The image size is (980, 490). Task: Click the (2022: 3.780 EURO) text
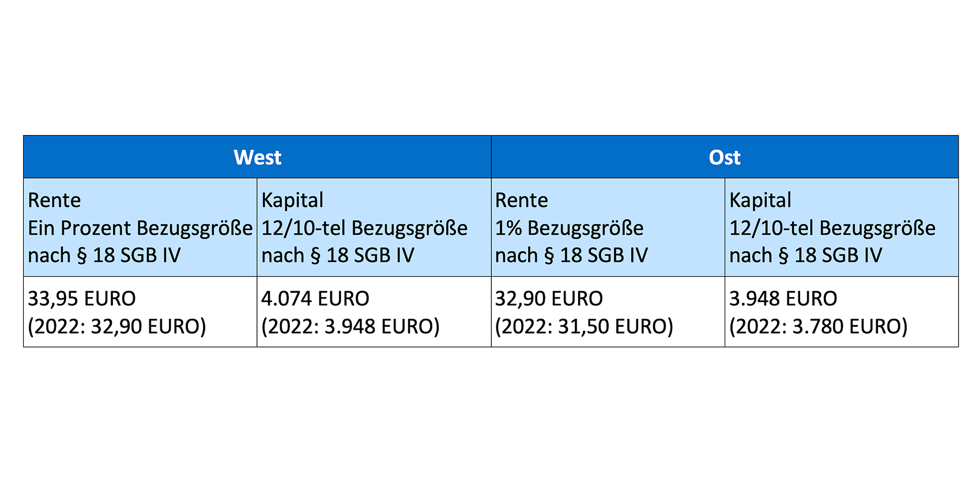(818, 326)
